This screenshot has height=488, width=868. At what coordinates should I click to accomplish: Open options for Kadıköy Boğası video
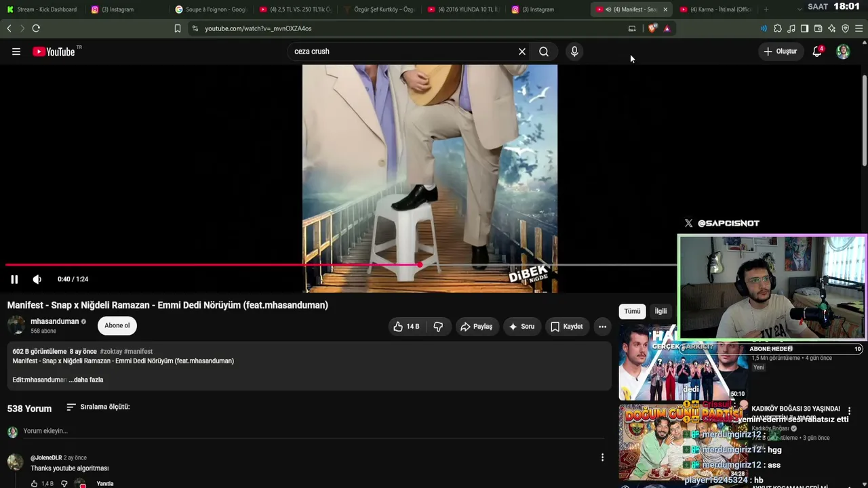[849, 411]
